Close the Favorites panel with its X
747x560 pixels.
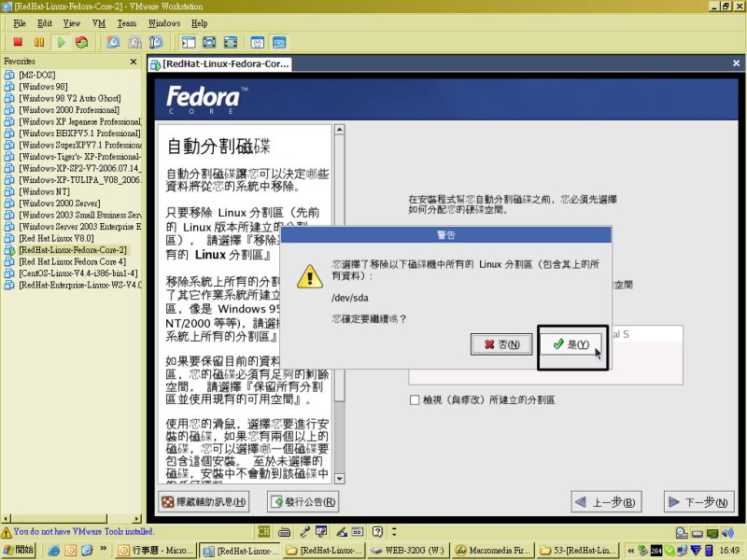click(x=134, y=62)
